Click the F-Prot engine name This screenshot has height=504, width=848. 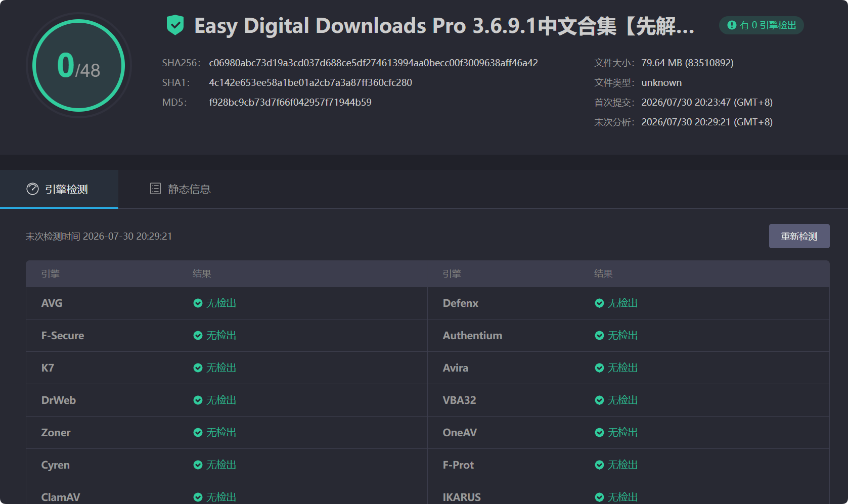[x=459, y=465]
